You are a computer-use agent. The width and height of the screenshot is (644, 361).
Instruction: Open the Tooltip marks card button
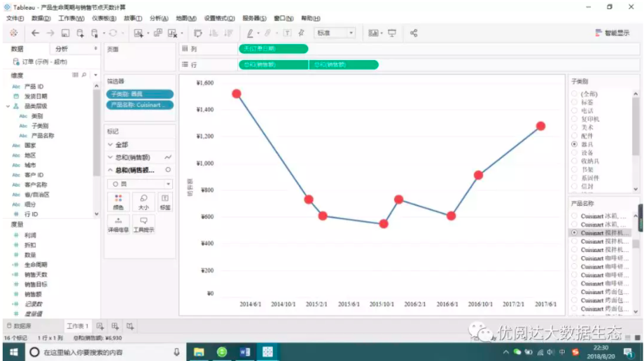click(143, 225)
